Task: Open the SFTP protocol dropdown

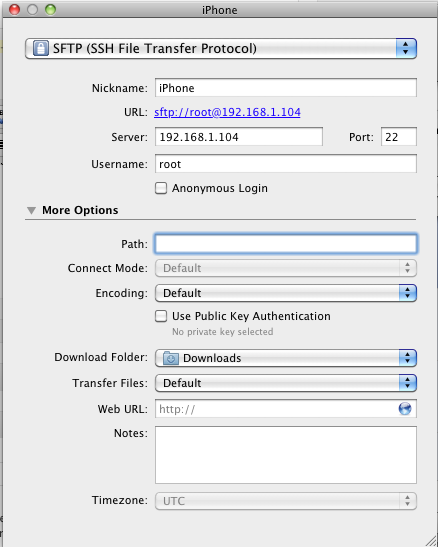Action: [x=221, y=48]
